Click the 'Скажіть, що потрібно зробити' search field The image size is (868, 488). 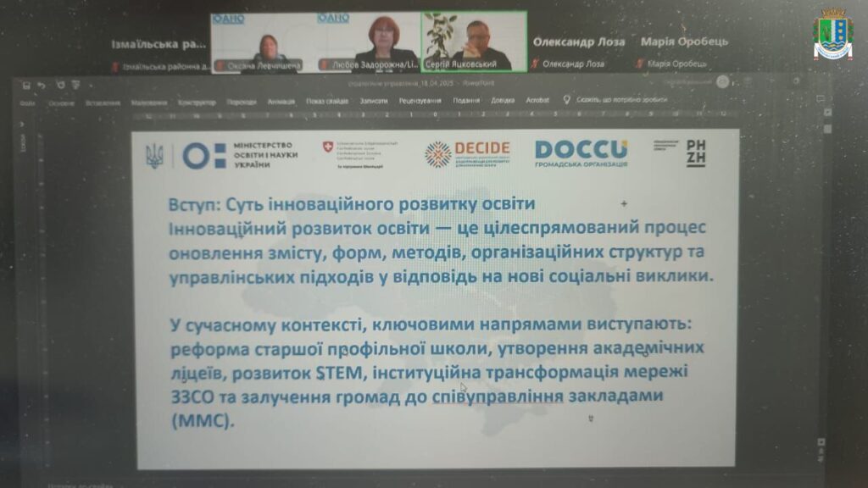pyautogui.click(x=621, y=100)
